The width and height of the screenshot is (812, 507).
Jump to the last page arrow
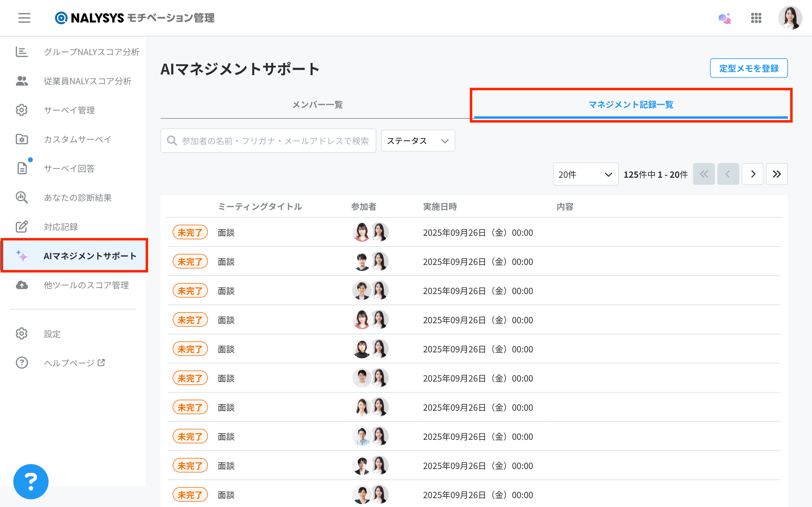[x=777, y=174]
